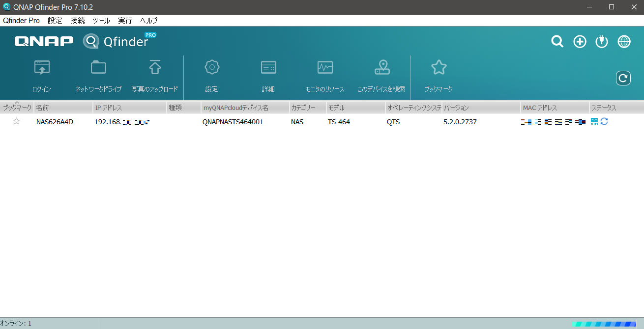Click the NAS category cell
Screen dimensions: 644x329
pos(297,122)
